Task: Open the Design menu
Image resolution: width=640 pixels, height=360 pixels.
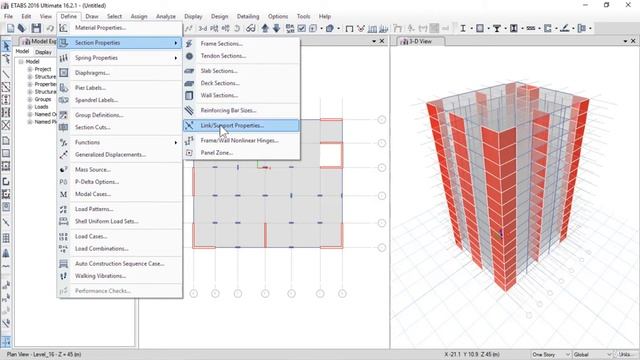Action: 220,16
